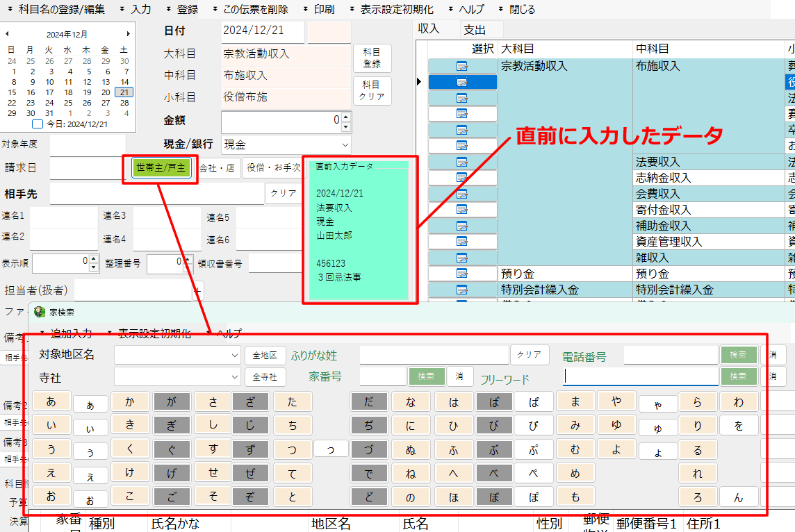The width and height of the screenshot is (795, 532).
Task: Go to next month in calendar
Action: pyautogui.click(x=128, y=33)
